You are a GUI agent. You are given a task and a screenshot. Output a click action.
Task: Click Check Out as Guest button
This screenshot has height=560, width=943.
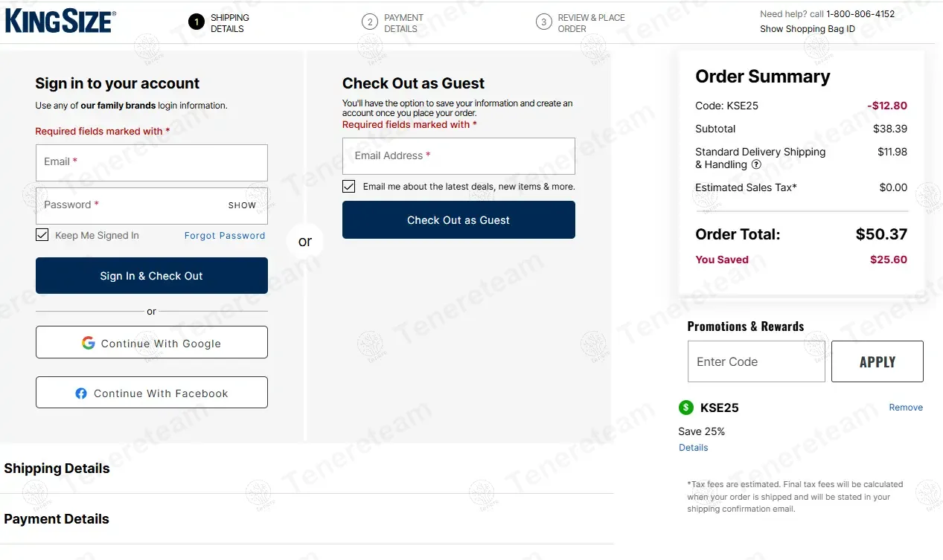tap(458, 220)
